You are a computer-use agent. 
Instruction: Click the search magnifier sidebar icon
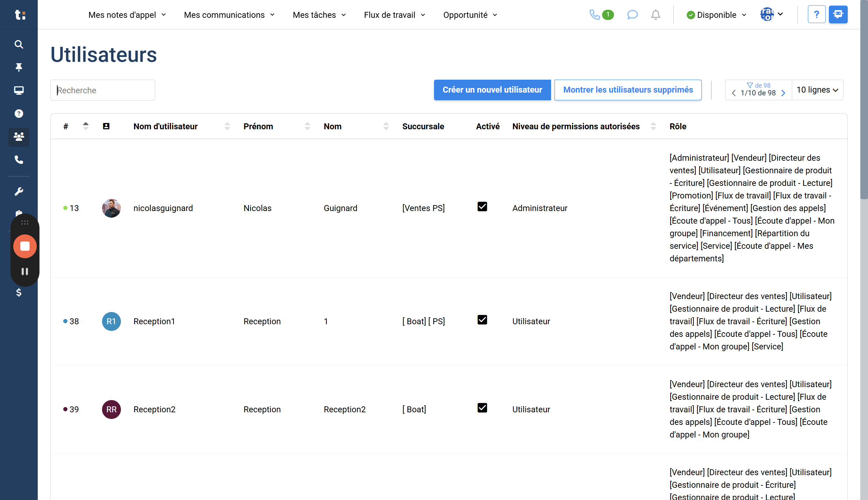tap(19, 44)
